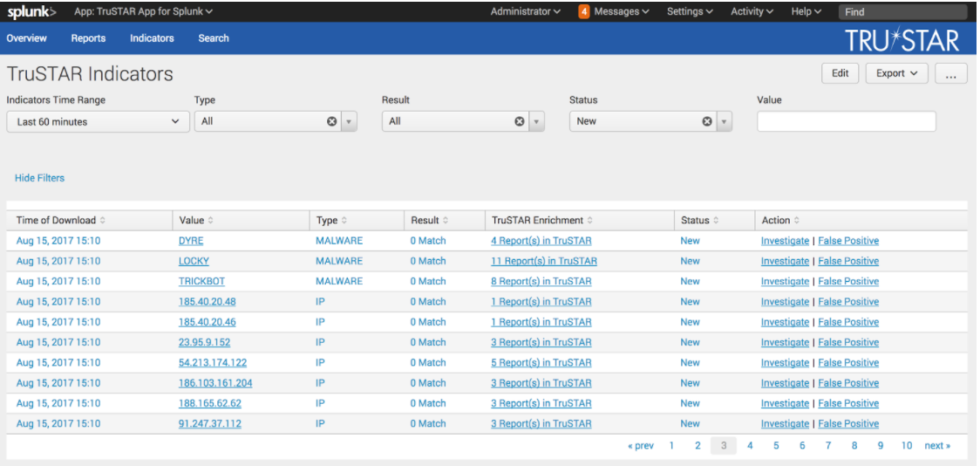
Task: Go to the Indicators tab
Action: (x=152, y=38)
